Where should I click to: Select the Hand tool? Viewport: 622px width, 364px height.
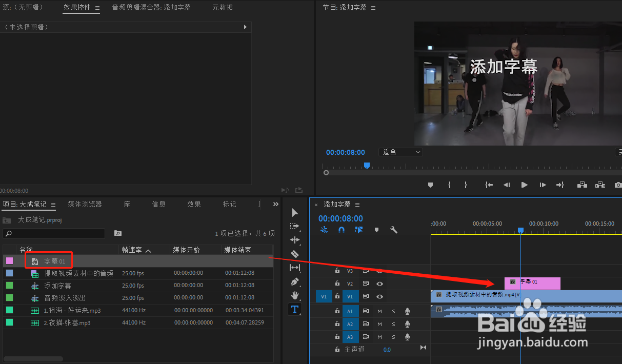[295, 295]
